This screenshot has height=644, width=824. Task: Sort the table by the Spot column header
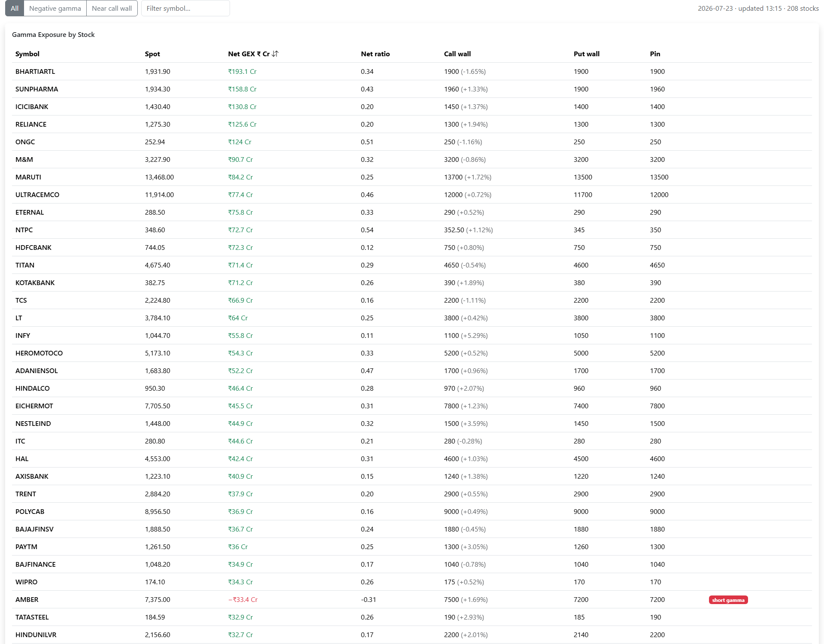[x=152, y=54]
